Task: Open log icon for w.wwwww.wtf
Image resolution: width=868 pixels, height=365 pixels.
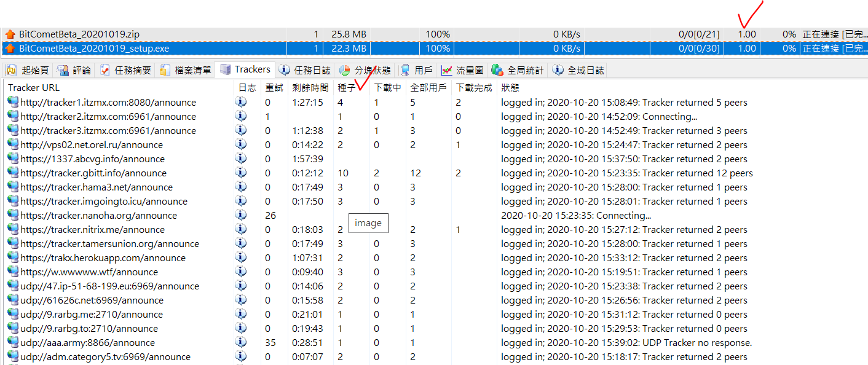Action: point(241,272)
